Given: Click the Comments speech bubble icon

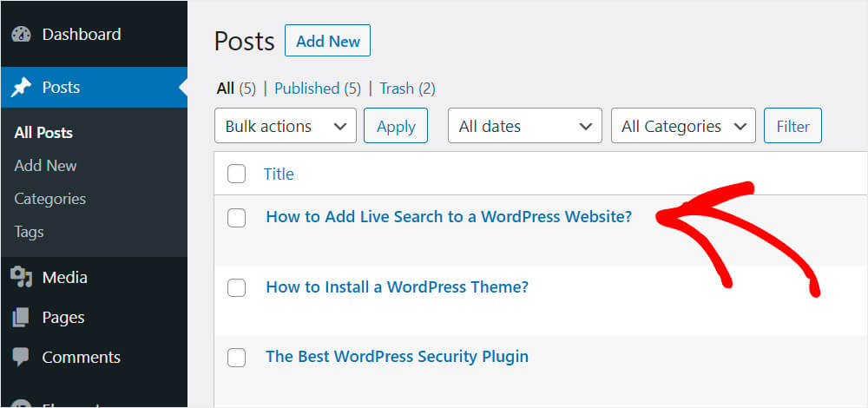Looking at the screenshot, I should [21, 357].
